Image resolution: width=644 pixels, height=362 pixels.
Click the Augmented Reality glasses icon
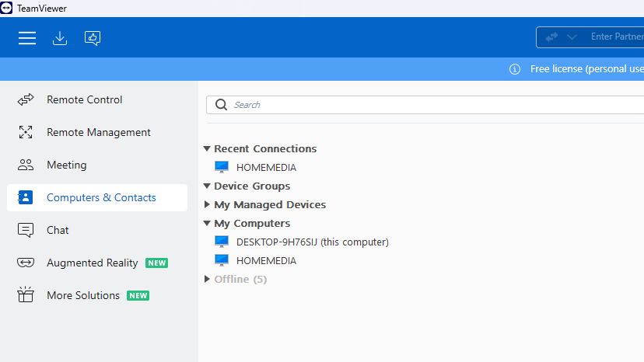[26, 263]
